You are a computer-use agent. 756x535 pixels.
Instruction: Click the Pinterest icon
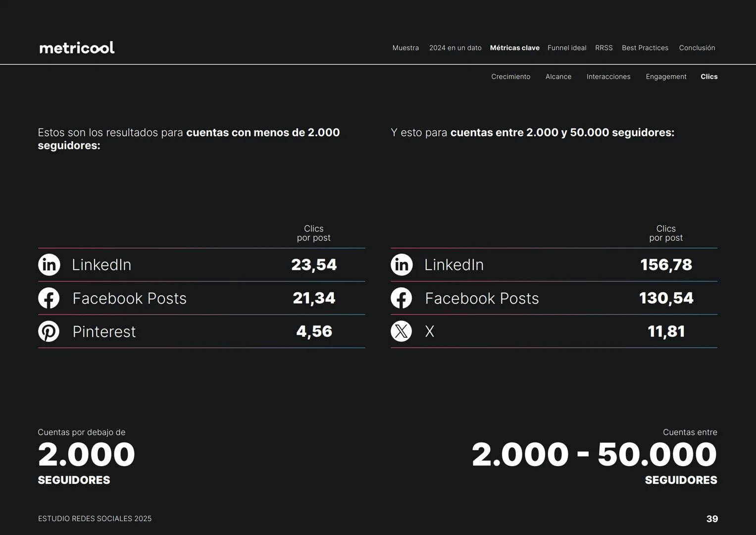49,331
